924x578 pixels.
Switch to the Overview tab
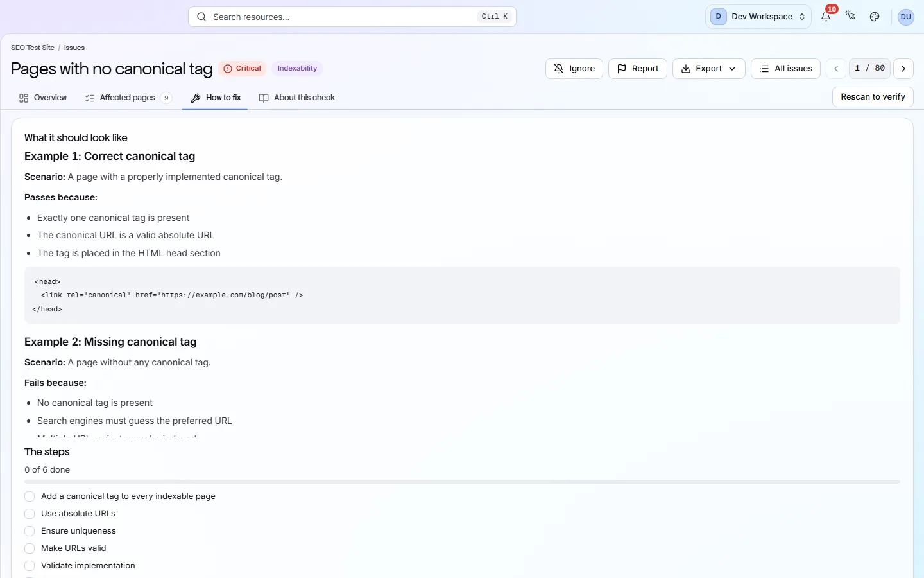(x=42, y=98)
